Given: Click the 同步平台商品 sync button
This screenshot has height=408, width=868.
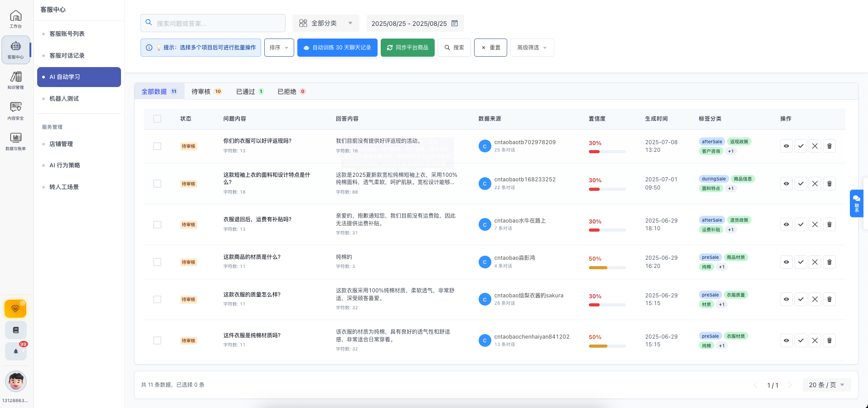Looking at the screenshot, I should tap(407, 47).
